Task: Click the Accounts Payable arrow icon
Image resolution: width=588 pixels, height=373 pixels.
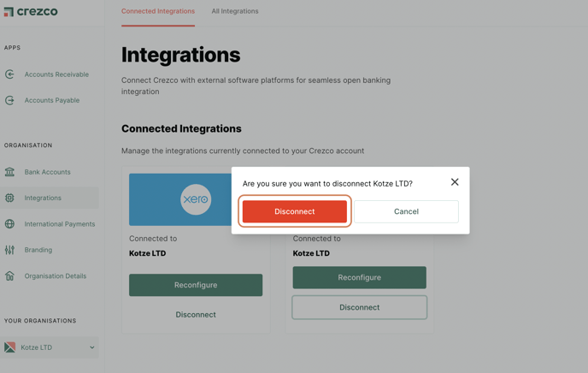Action: pos(9,100)
